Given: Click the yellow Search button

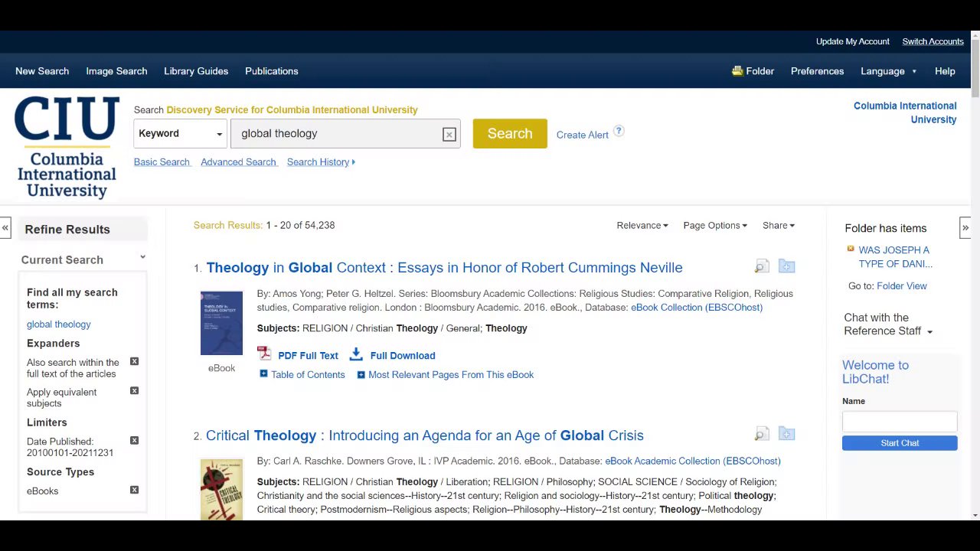Looking at the screenshot, I should (x=510, y=134).
